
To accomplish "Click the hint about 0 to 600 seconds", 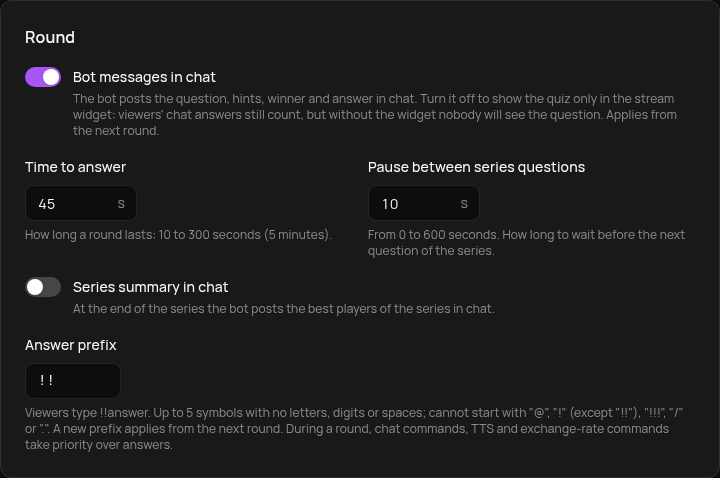I will [526, 243].
